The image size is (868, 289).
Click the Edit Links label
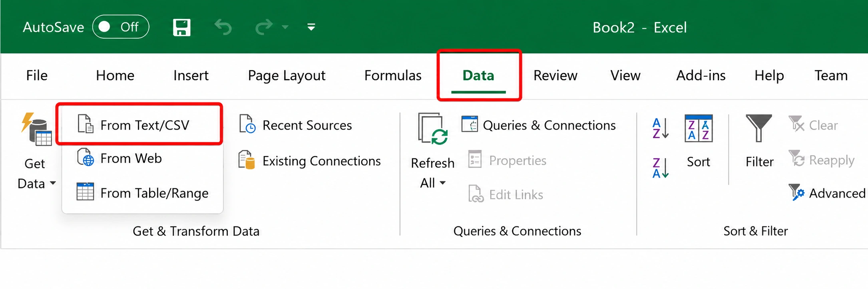[x=516, y=195]
